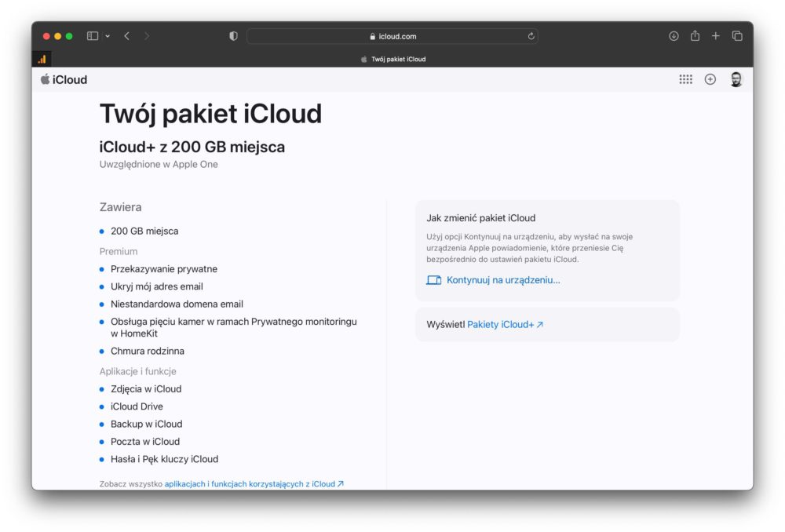This screenshot has width=785, height=532.
Task: Open 'aplikacjach i funkcjach korzystających z iCloud' link
Action: (254, 484)
